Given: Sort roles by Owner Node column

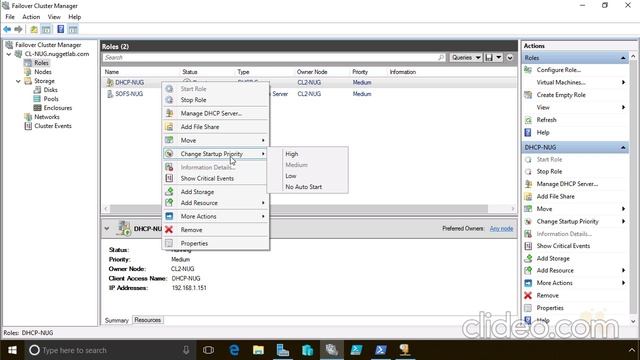Looking at the screenshot, I should pyautogui.click(x=312, y=72).
